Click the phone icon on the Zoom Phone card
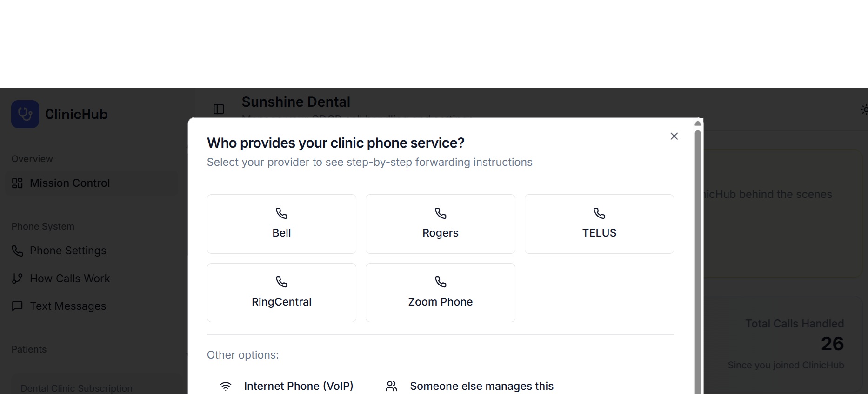 click(440, 282)
